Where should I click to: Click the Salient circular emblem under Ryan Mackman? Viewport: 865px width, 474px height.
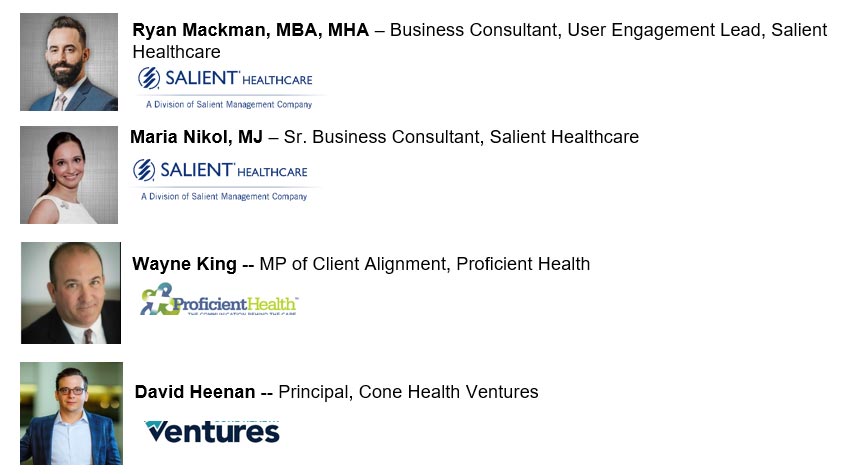(149, 79)
